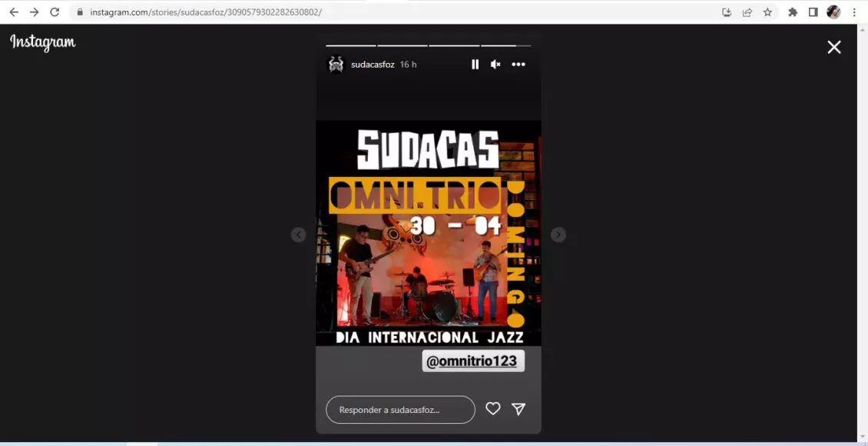Image resolution: width=868 pixels, height=446 pixels.
Task: Tap the @omnitrio123 mention sticker
Action: click(472, 361)
